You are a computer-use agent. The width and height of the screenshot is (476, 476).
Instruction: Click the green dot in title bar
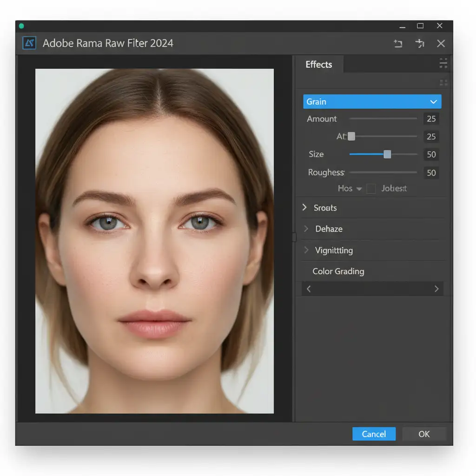[21, 26]
